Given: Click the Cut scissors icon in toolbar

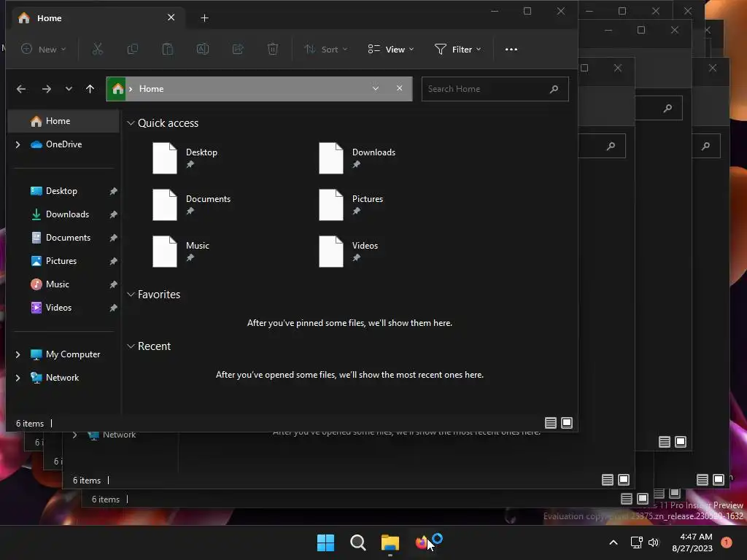Looking at the screenshot, I should 97,49.
